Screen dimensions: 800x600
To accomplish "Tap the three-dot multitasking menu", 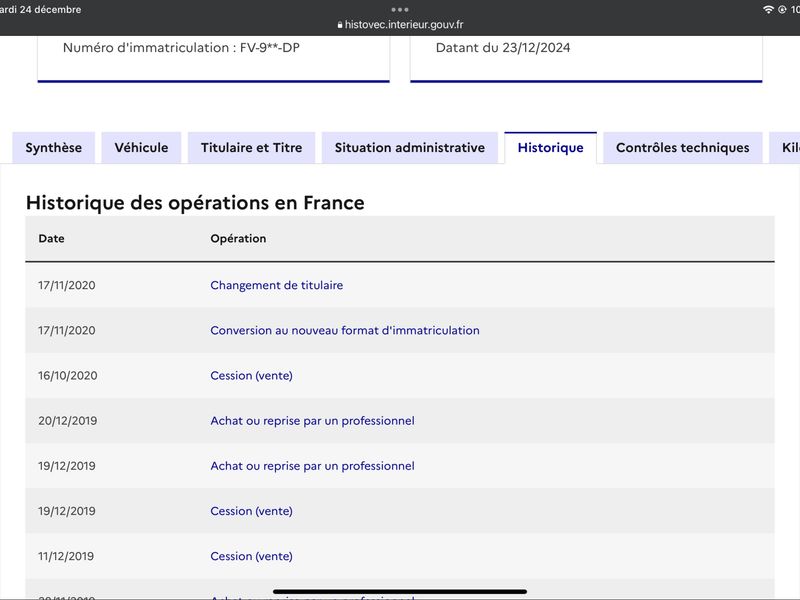I will click(x=400, y=9).
